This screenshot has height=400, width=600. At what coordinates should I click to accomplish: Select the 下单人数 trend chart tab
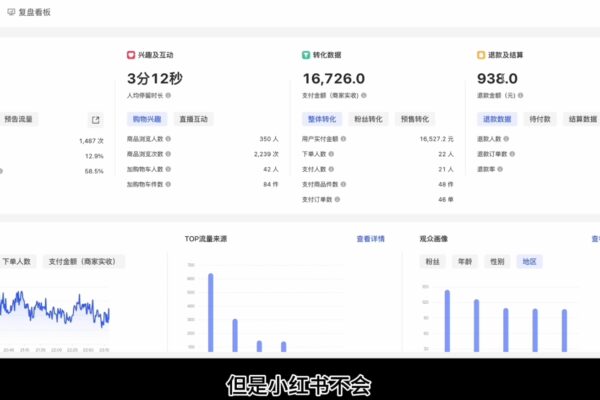16,261
